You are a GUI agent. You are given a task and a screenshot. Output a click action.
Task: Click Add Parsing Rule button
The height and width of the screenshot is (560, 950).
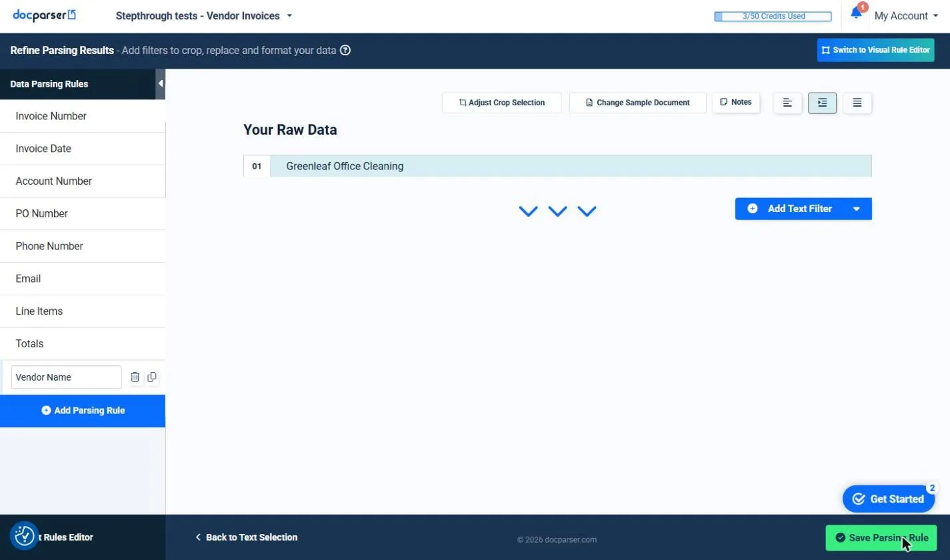(83, 411)
